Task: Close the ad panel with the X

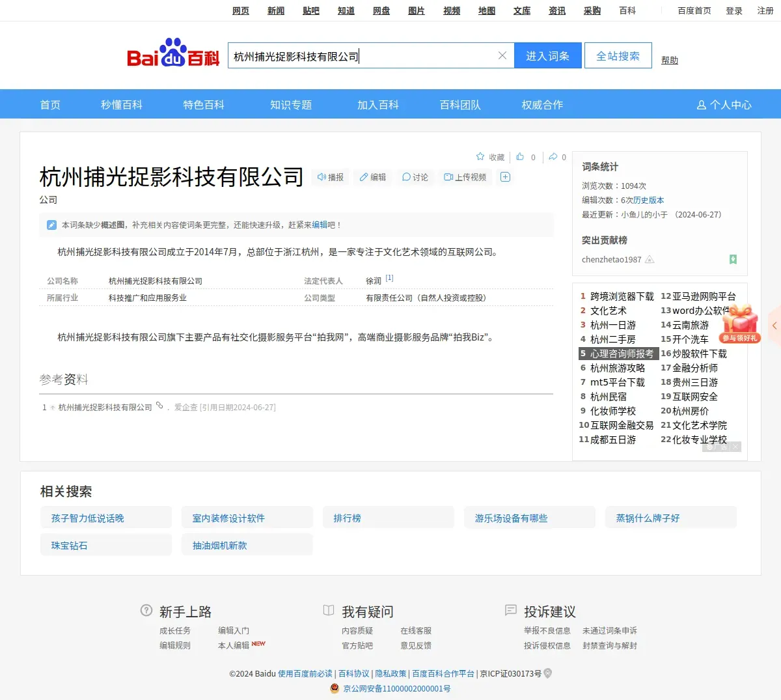Action: pos(735,447)
